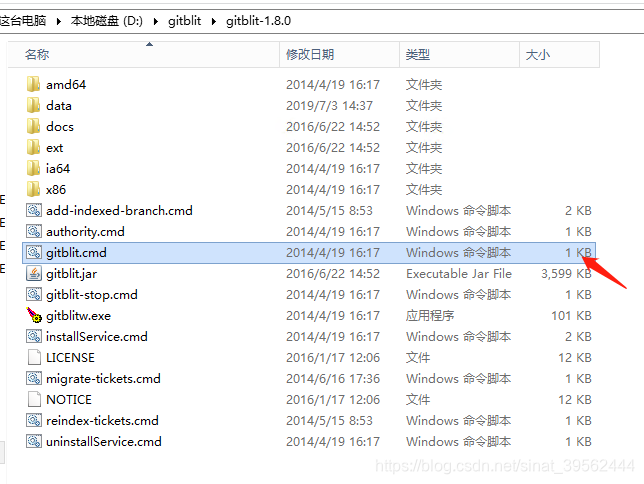Select the ia64 folder name
Screen dimensions: 644x484
coord(58,168)
